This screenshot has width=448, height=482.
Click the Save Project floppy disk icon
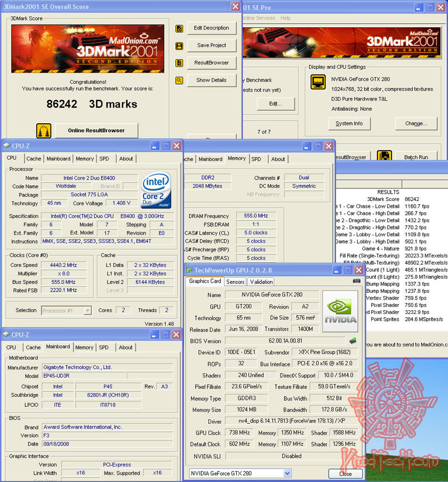[x=179, y=45]
